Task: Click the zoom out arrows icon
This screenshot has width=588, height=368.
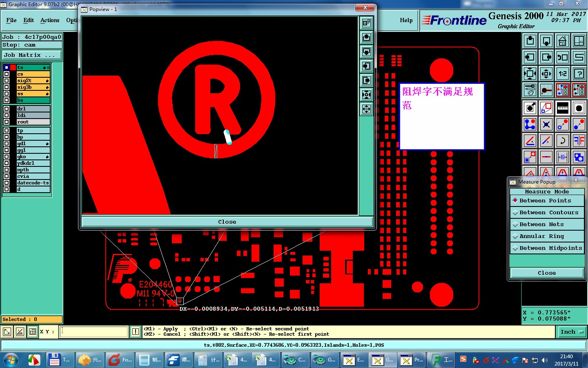Action: pos(546,74)
